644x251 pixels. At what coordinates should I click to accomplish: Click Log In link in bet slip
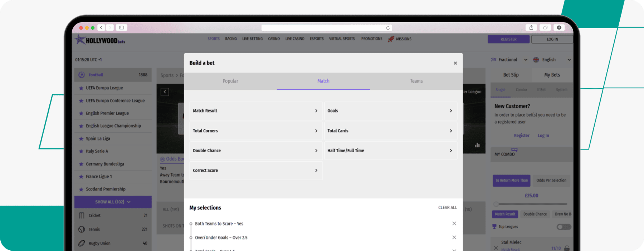tap(543, 136)
